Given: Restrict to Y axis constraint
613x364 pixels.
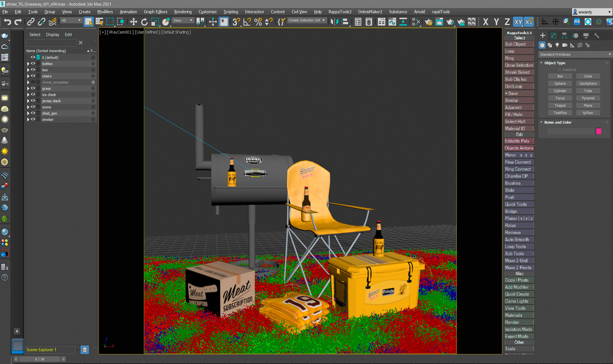Looking at the screenshot, I should point(496,22).
